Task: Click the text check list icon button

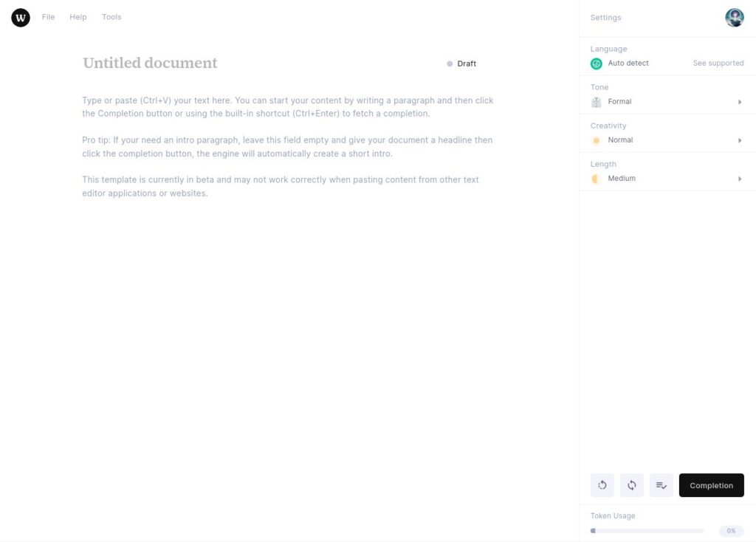Action: coord(661,485)
